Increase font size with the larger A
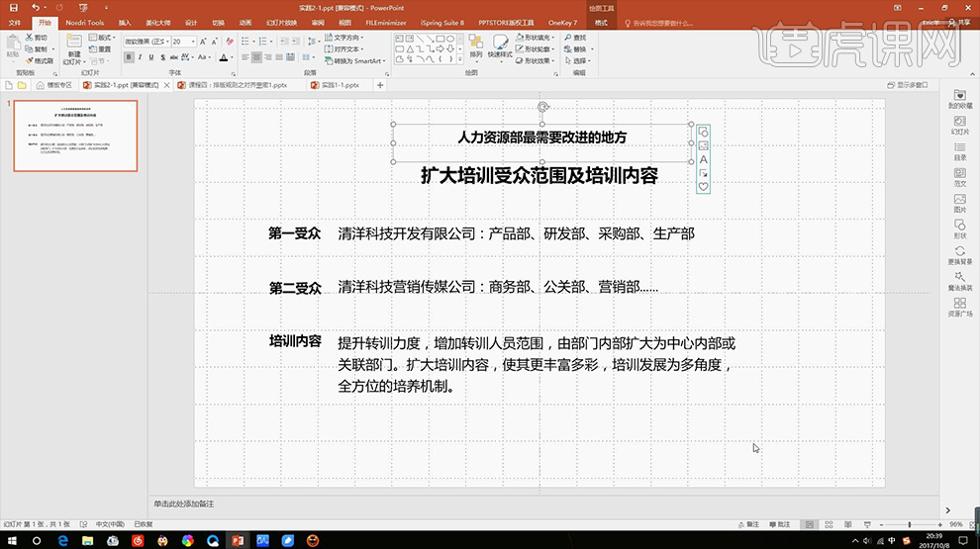 (x=203, y=42)
